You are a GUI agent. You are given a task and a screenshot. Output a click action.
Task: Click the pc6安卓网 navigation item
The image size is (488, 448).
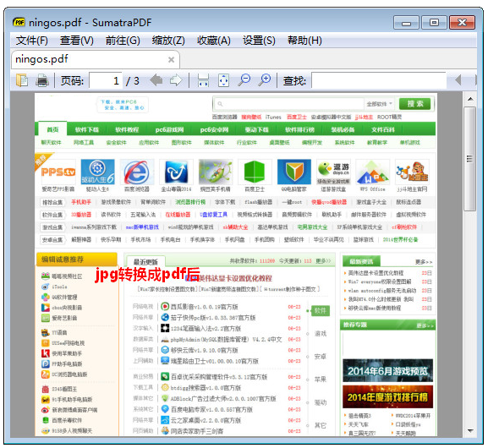215,129
